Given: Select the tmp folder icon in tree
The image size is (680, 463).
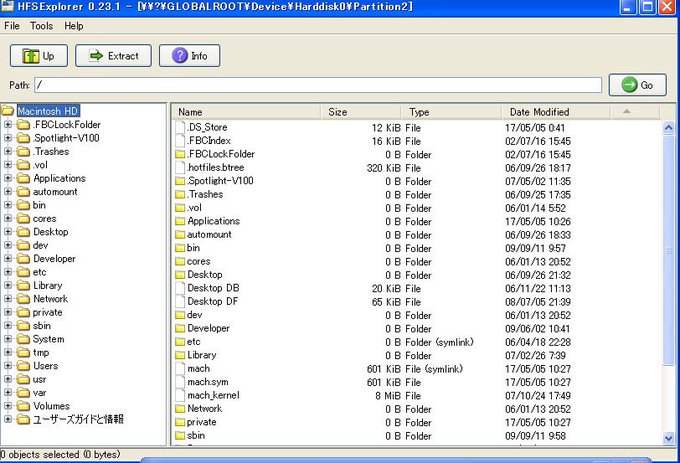Looking at the screenshot, I should pyautogui.click(x=23, y=352).
